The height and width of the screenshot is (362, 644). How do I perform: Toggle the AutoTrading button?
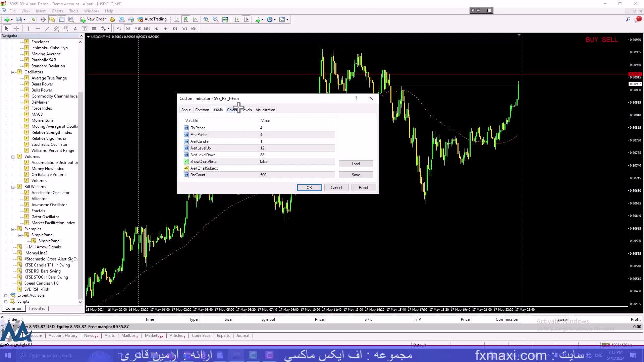pos(152,19)
